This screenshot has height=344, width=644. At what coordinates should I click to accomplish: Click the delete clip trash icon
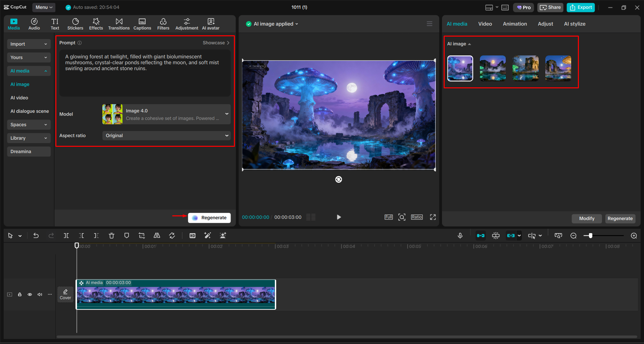coord(111,236)
